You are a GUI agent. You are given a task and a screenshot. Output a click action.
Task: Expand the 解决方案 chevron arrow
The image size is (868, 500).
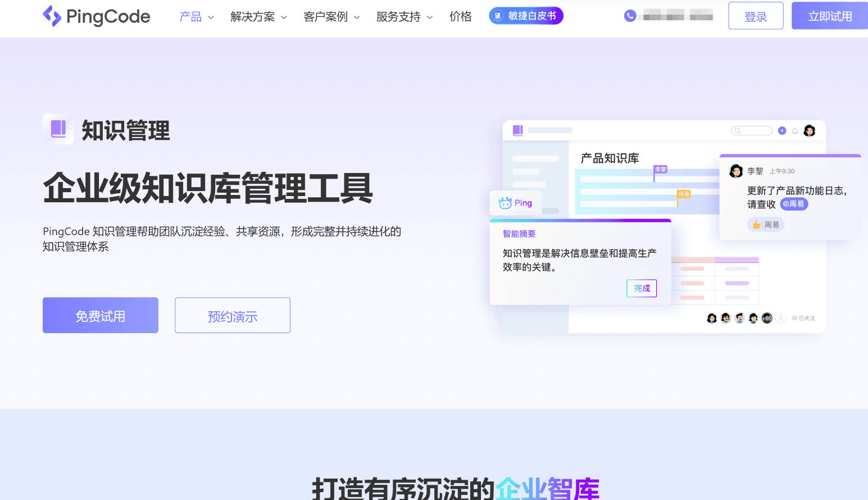284,17
